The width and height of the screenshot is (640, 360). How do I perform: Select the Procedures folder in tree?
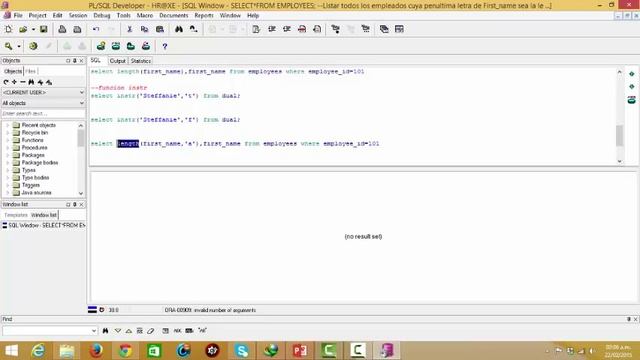coord(34,148)
